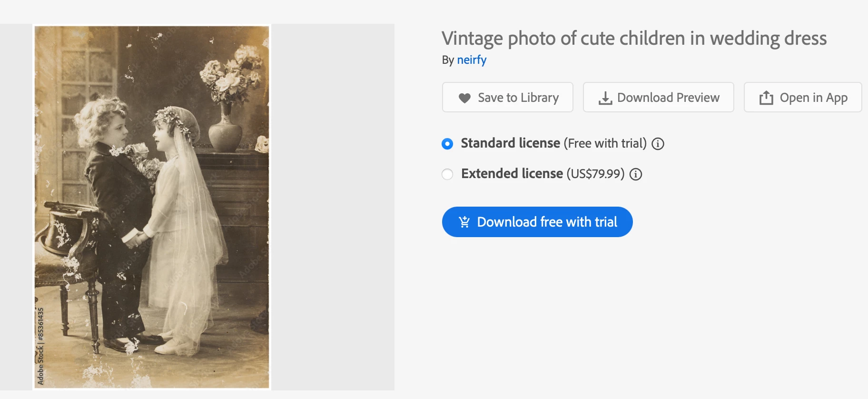Open the info icon beside Standard license
868x399 pixels.
[658, 144]
